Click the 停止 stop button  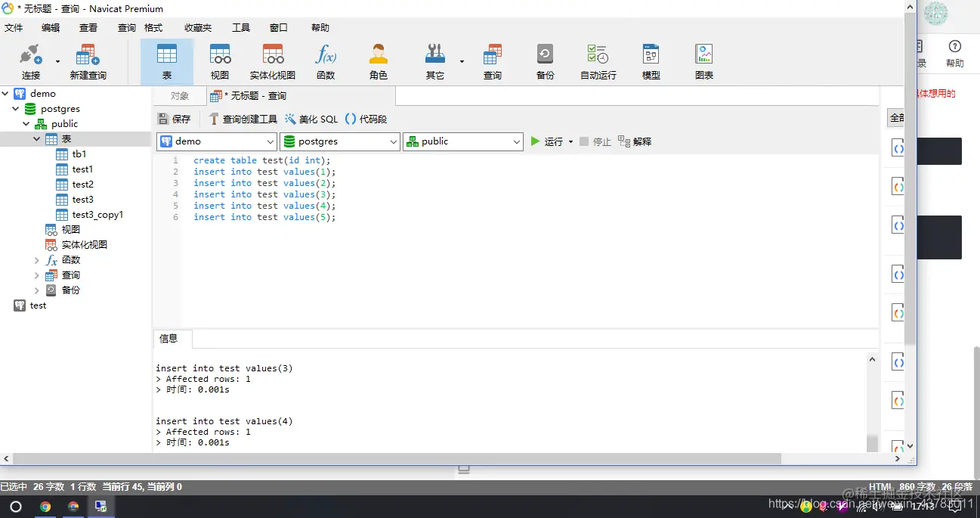pos(595,141)
